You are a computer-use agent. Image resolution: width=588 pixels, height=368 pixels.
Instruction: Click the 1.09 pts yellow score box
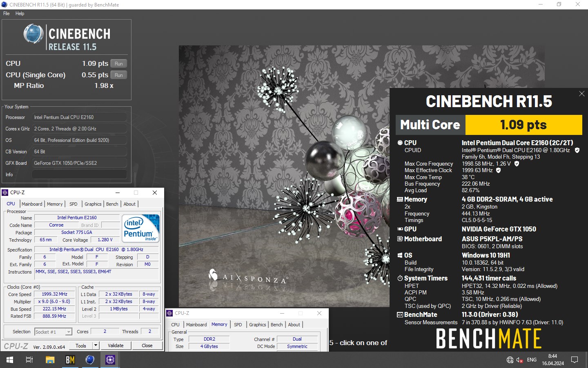524,125
